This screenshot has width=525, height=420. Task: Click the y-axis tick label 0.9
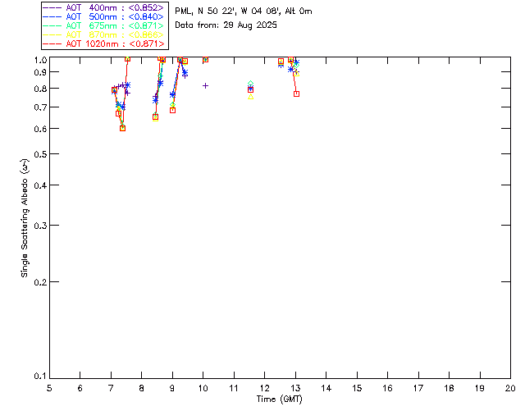(x=40, y=72)
